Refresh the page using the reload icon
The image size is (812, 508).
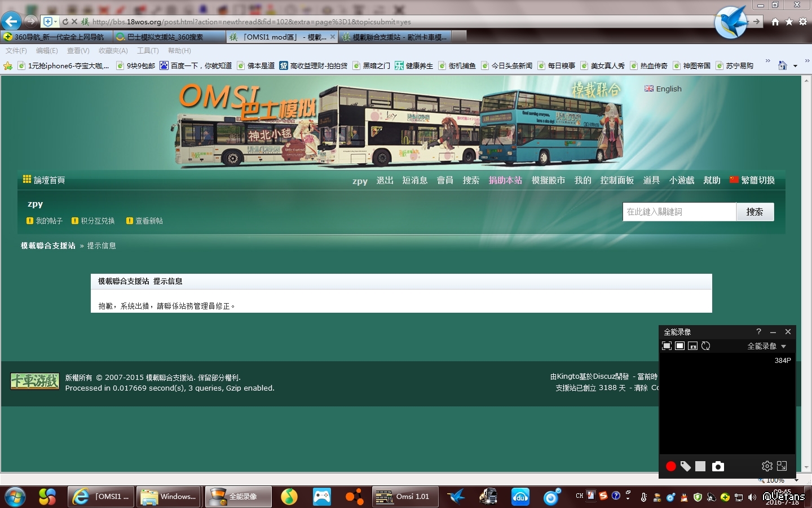pos(65,21)
